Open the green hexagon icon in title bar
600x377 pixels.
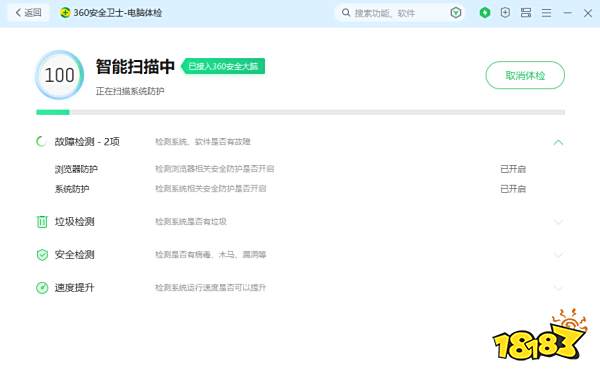click(485, 13)
